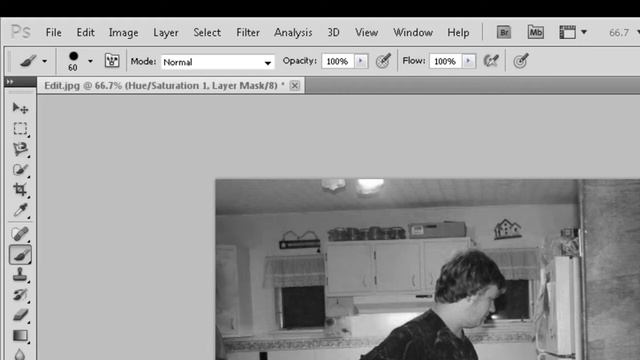Click the size 60 brush preview

pyautogui.click(x=73, y=61)
